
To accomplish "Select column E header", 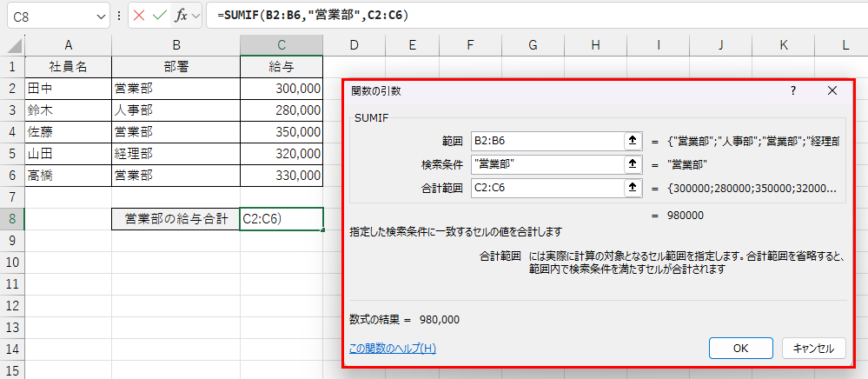I will pos(413,46).
